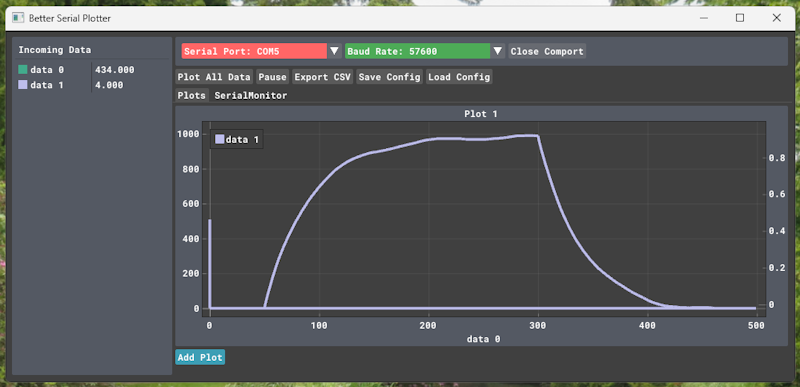Image resolution: width=800 pixels, height=387 pixels.
Task: Click Export CSV button
Action: (x=322, y=77)
